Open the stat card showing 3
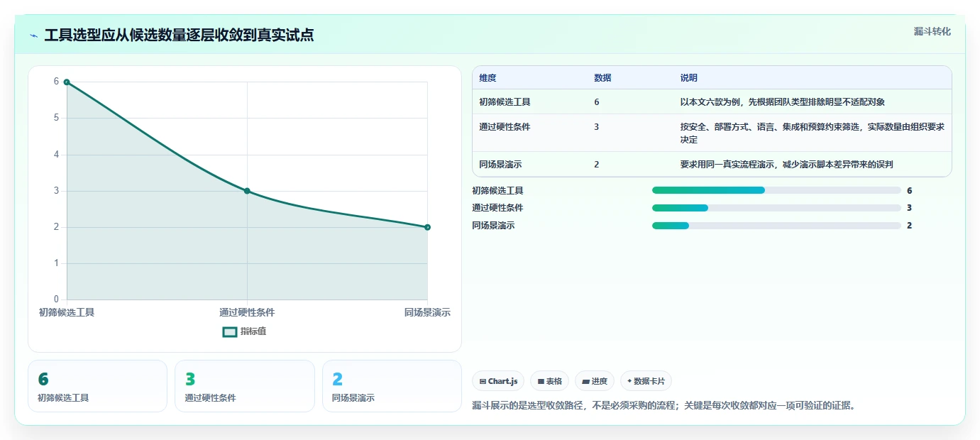Image resolution: width=980 pixels, height=440 pixels. click(245, 386)
